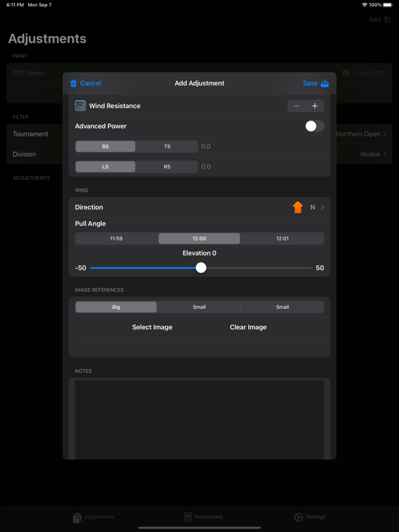The image size is (399, 532).
Task: Enable the Advanced Power switch
Action: pyautogui.click(x=315, y=126)
